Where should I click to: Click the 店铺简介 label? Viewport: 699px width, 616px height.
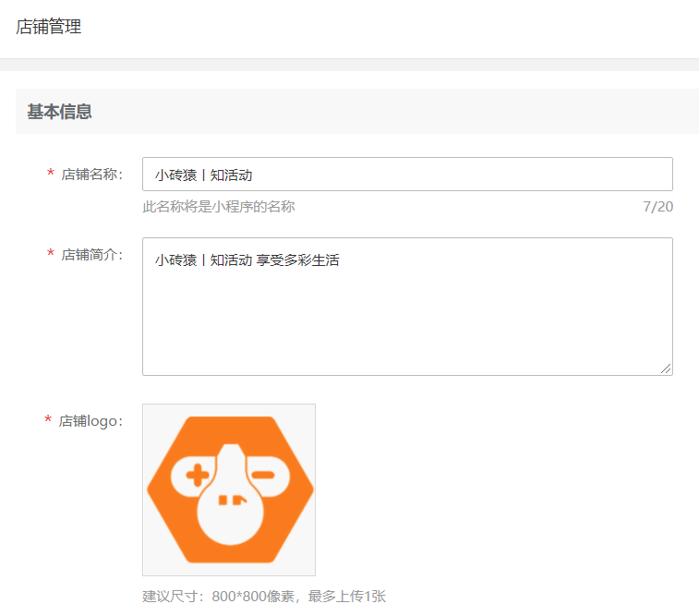(x=91, y=255)
